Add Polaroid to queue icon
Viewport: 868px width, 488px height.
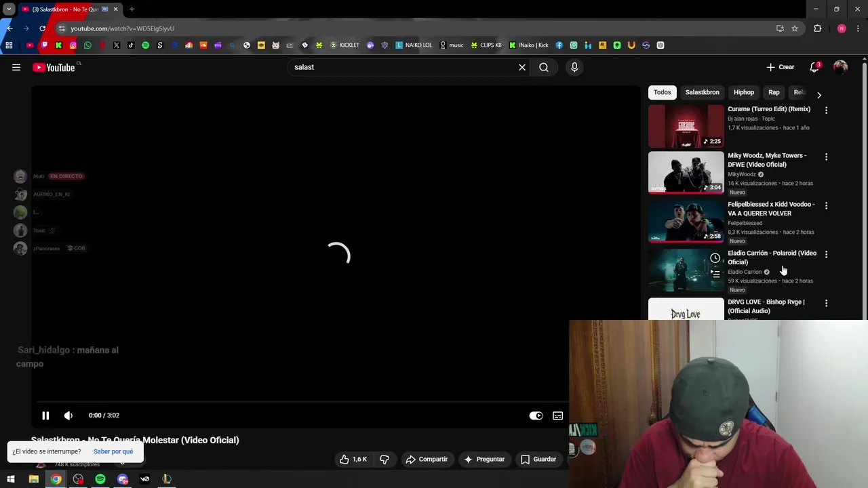715,274
